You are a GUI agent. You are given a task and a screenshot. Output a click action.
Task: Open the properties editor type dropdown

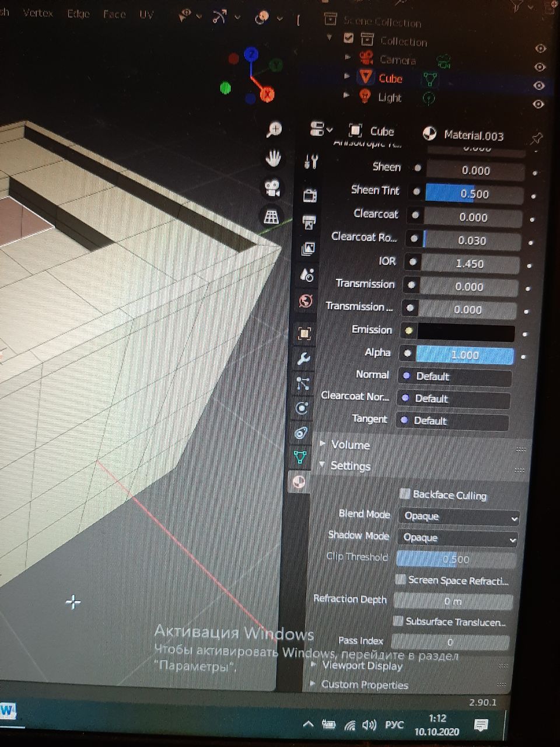pos(321,128)
